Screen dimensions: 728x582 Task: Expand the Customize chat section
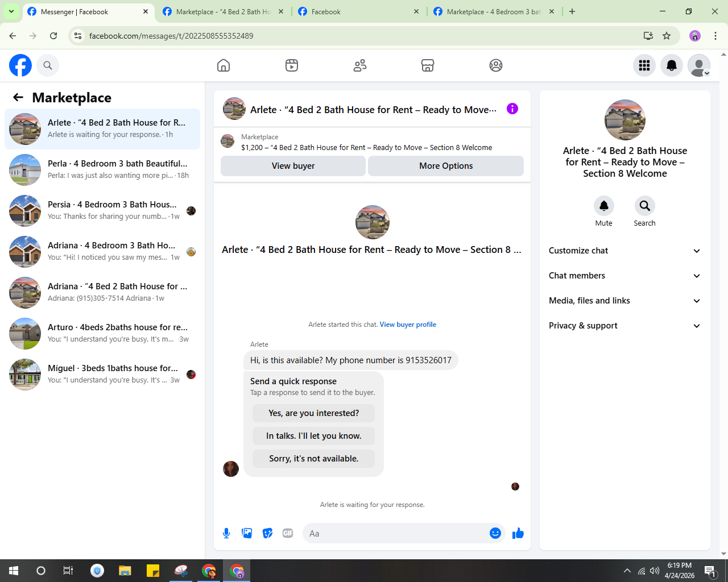[625, 251]
